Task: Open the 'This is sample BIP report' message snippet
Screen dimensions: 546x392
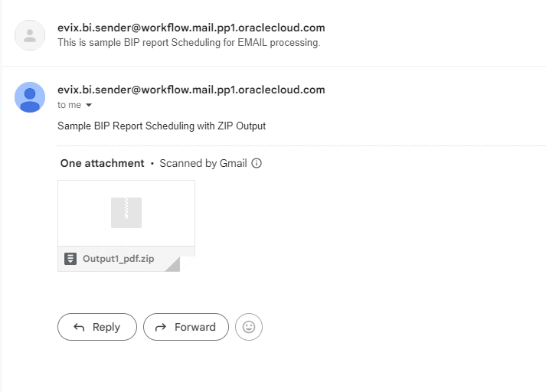Action: click(x=188, y=42)
